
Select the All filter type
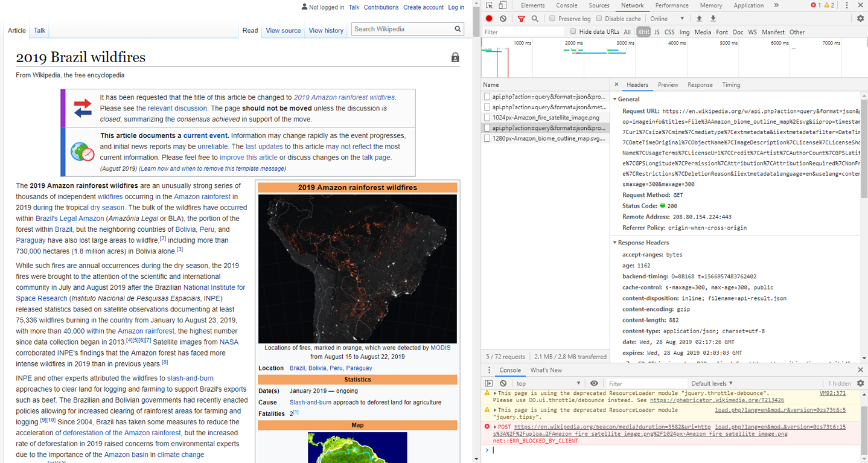click(x=627, y=32)
